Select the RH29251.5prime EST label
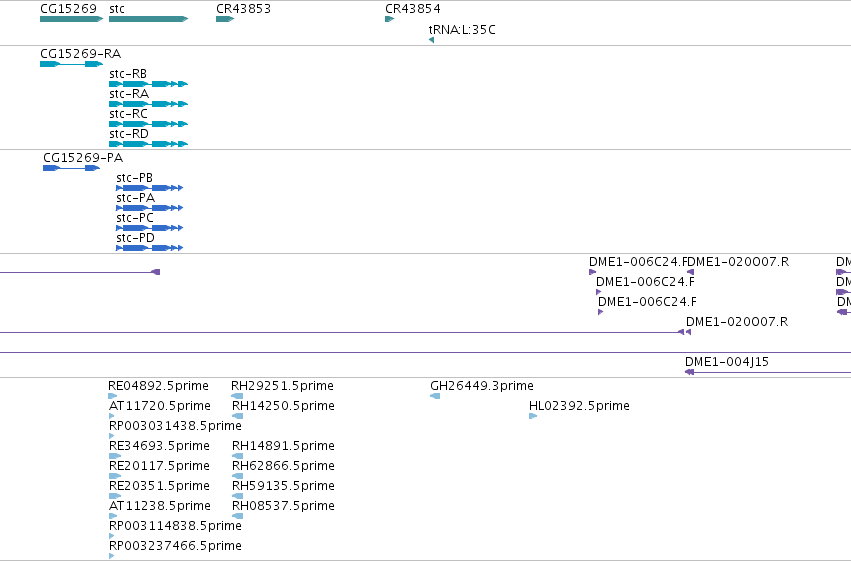 (x=282, y=386)
